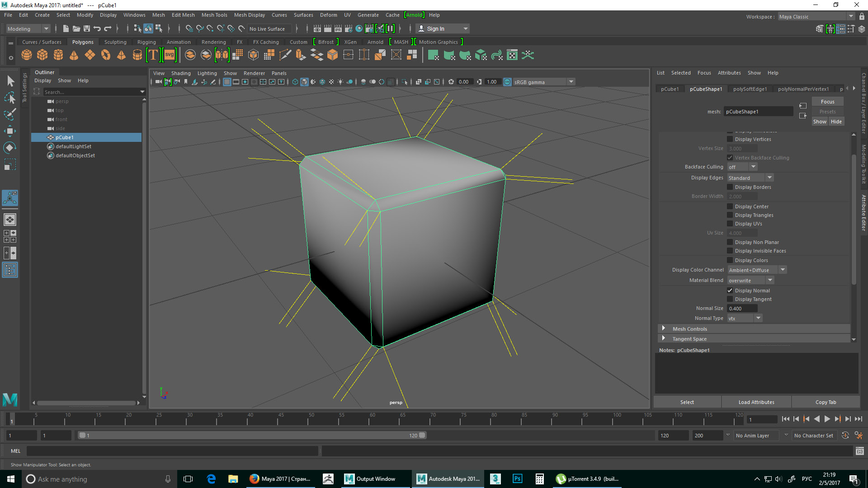
Task: Switch to the Sculpting shelf tab
Action: [x=115, y=42]
